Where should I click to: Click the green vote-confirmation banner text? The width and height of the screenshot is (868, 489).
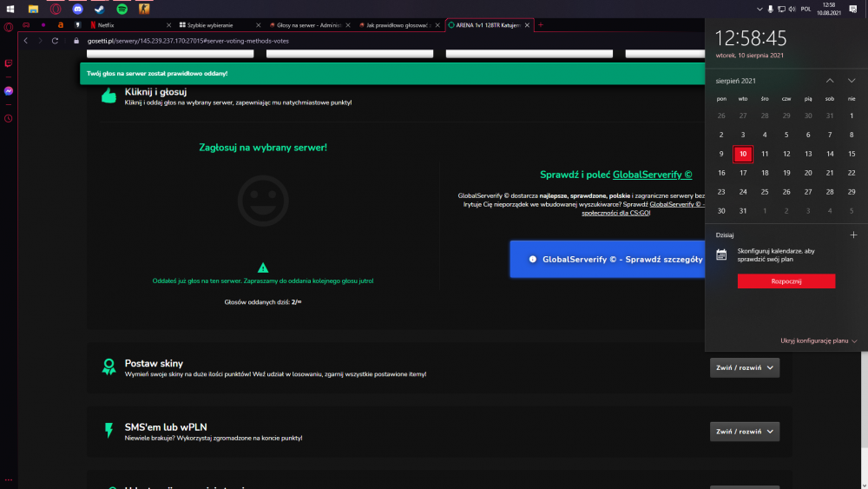(x=156, y=73)
